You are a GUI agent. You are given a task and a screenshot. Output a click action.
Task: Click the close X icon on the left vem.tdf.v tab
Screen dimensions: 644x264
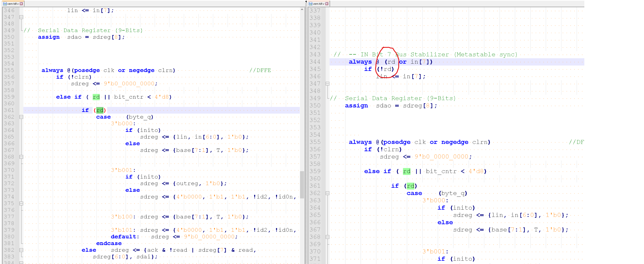point(21,4)
